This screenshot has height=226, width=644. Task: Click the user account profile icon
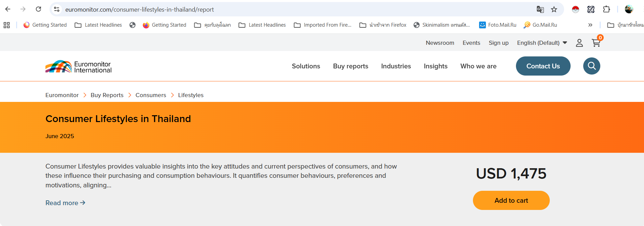tap(579, 43)
